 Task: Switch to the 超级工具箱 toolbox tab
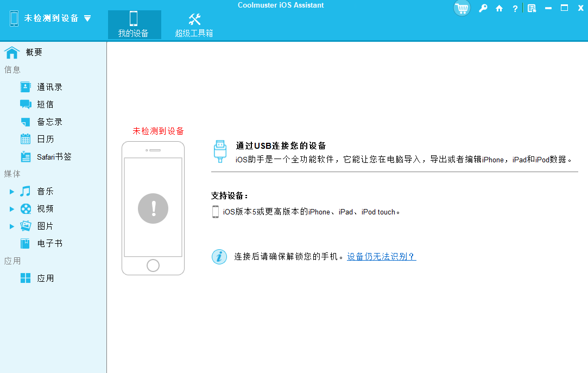(x=194, y=25)
